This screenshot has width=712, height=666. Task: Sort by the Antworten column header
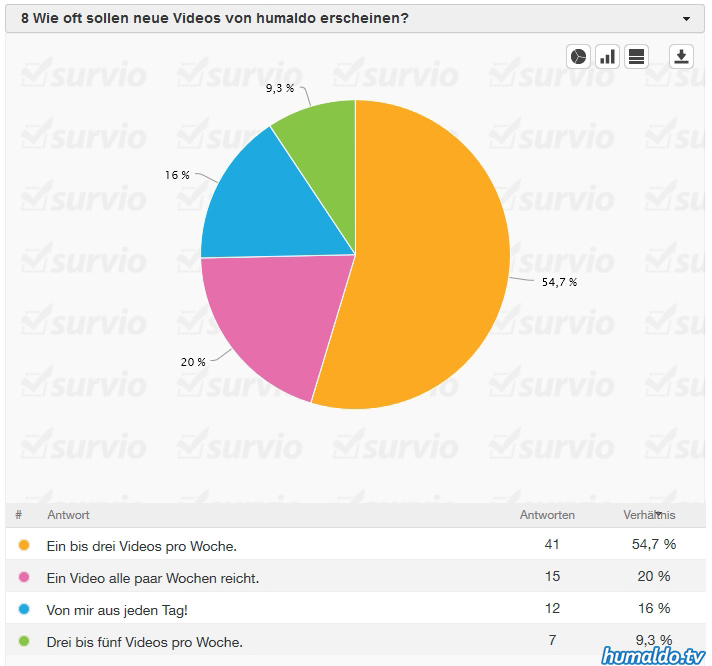547,515
